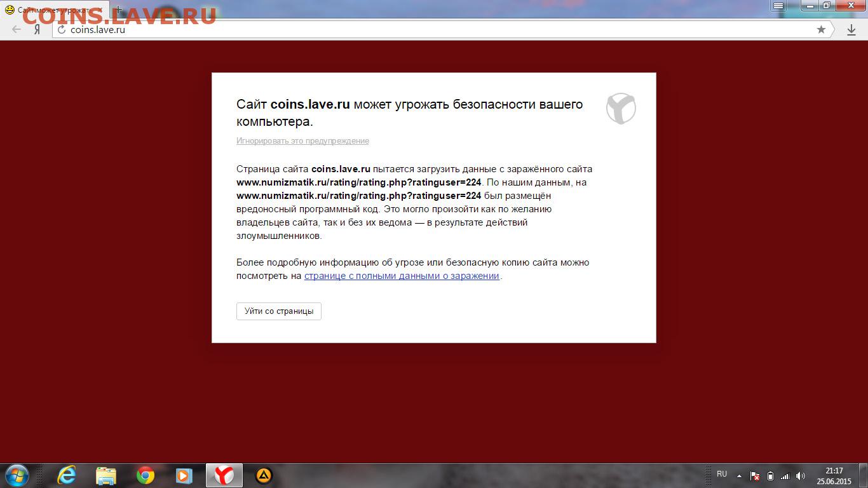This screenshot has width=868, height=488.
Task: Click the Yandex browser logo in the warning
Action: tap(621, 108)
